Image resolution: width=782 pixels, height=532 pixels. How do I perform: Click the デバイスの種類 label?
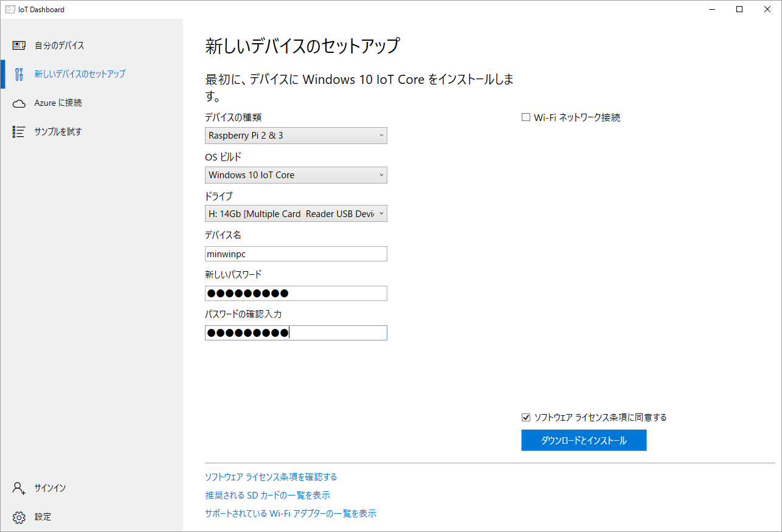[x=234, y=117]
